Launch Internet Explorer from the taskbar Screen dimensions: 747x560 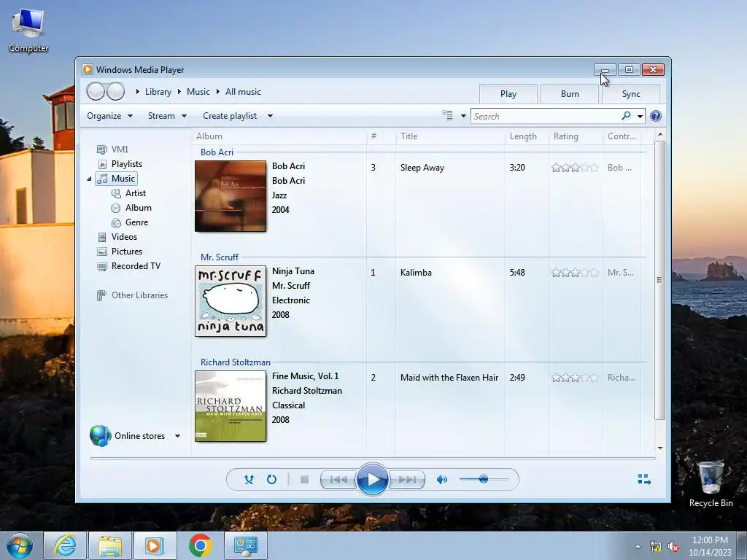click(x=65, y=545)
